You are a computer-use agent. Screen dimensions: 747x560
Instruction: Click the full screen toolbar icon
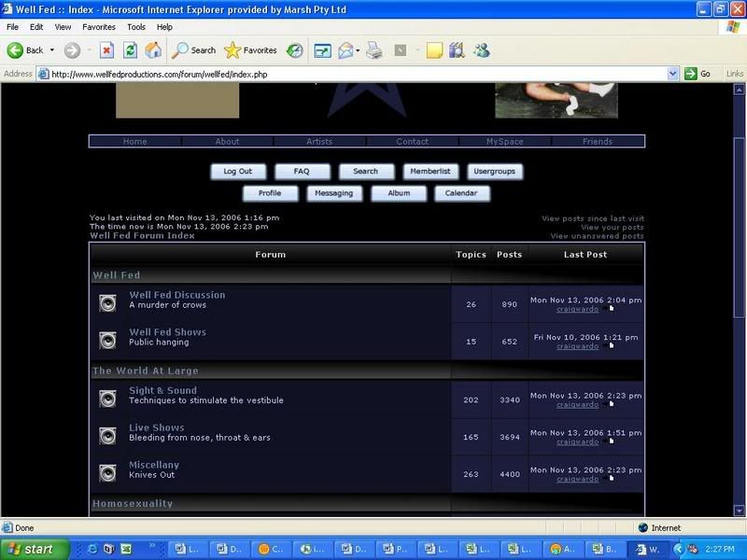click(x=322, y=50)
